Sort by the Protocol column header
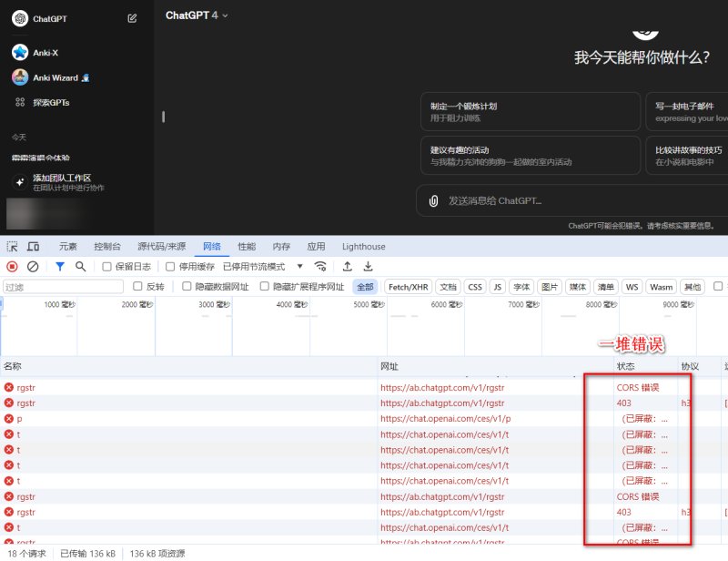Screen dimensions: 728x561 [699, 366]
